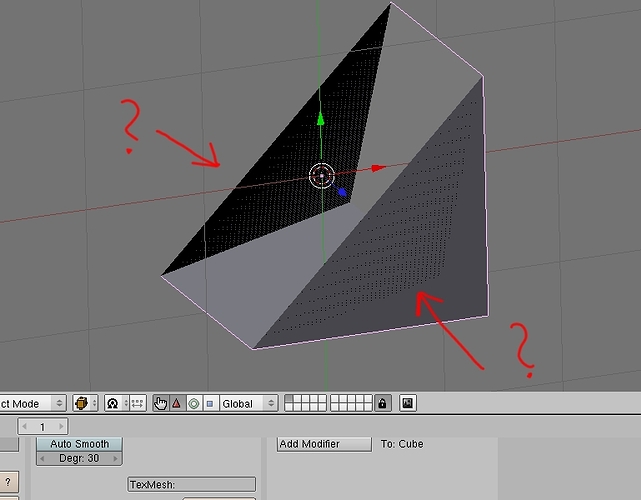Click the 3D cursor circle at center
The width and height of the screenshot is (641, 500).
pyautogui.click(x=322, y=176)
